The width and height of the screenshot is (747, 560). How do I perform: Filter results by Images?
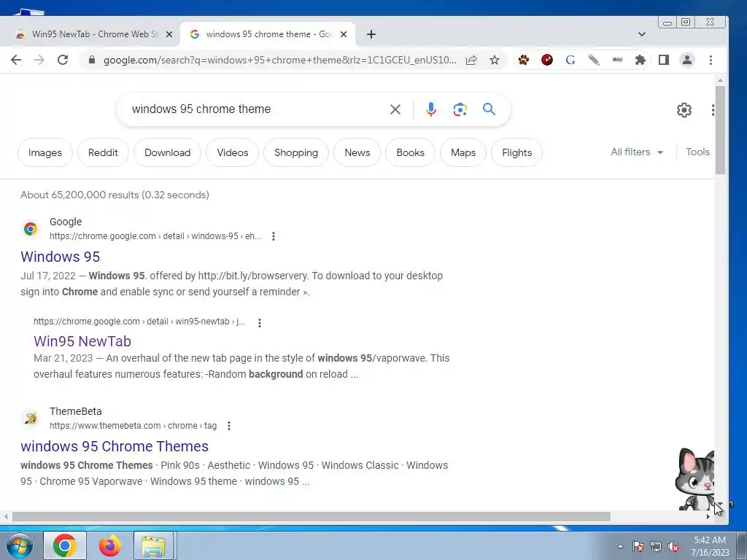click(44, 152)
